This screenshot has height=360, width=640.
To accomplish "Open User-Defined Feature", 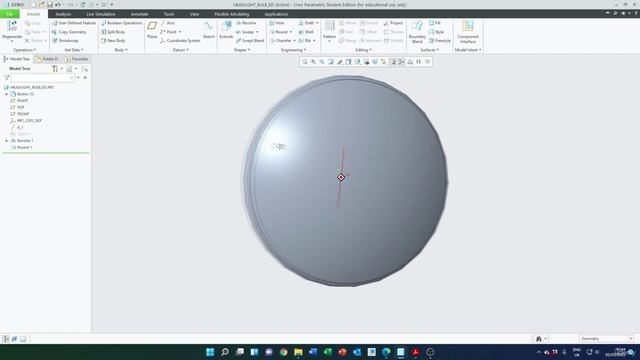I will point(74,23).
